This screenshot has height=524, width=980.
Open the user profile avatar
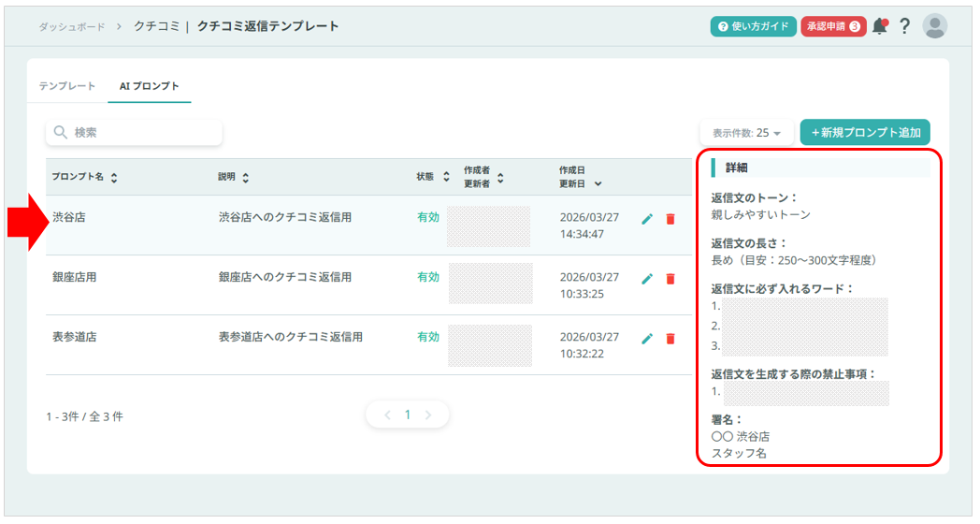coord(934,26)
